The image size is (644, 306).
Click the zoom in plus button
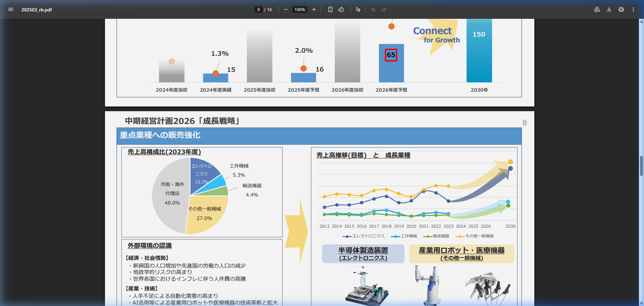(314, 9)
